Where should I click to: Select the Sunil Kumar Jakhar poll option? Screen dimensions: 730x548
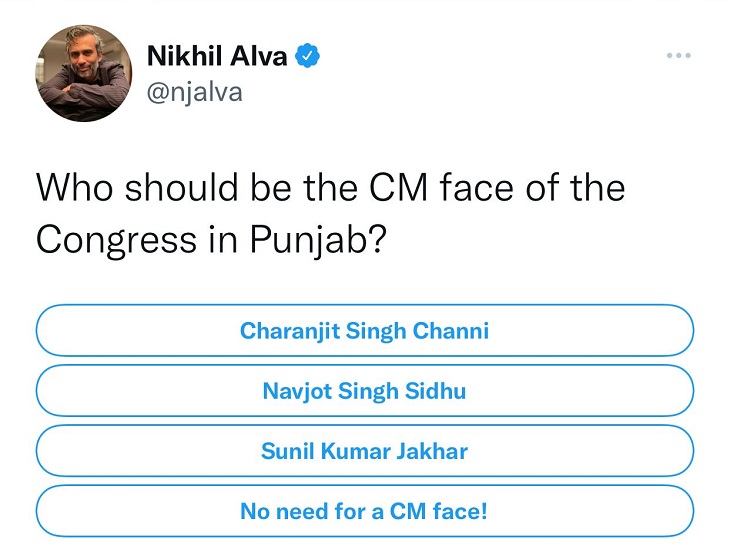pos(364,450)
